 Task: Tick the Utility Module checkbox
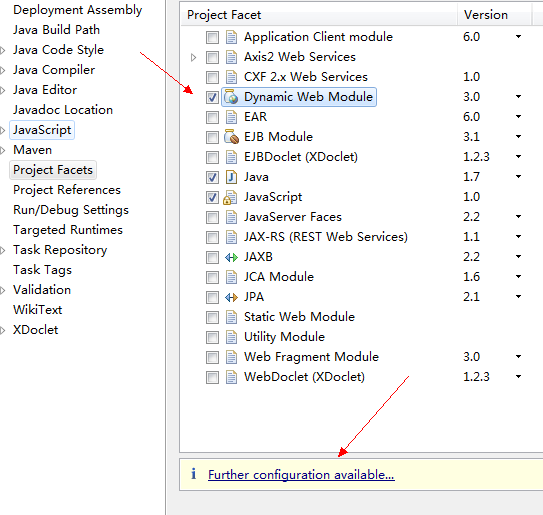(x=212, y=338)
